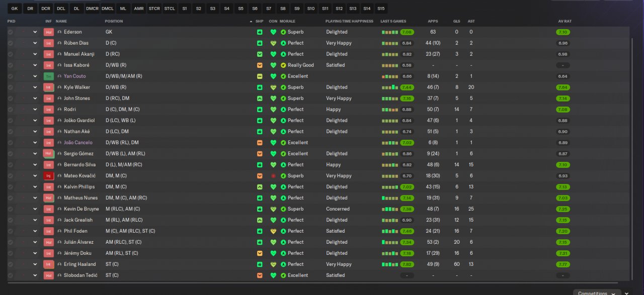The width and height of the screenshot is (644, 295).
Task: Toggle the picked checkbox for Erling Haaland
Action: (10, 264)
